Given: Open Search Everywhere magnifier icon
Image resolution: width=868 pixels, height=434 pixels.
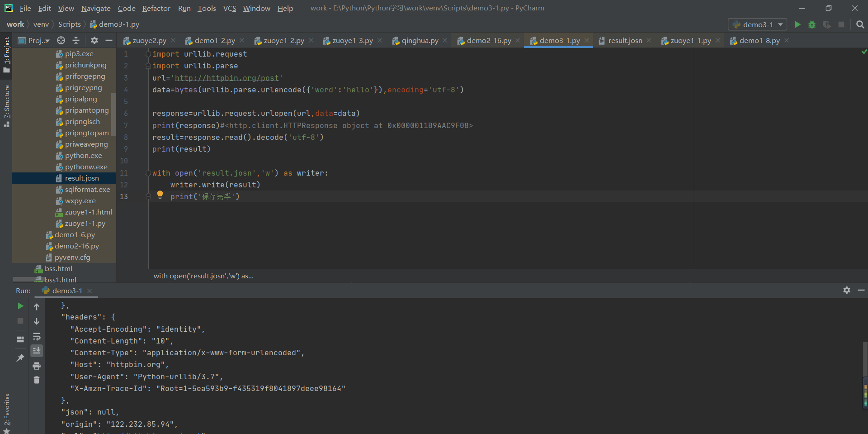Looking at the screenshot, I should point(860,24).
